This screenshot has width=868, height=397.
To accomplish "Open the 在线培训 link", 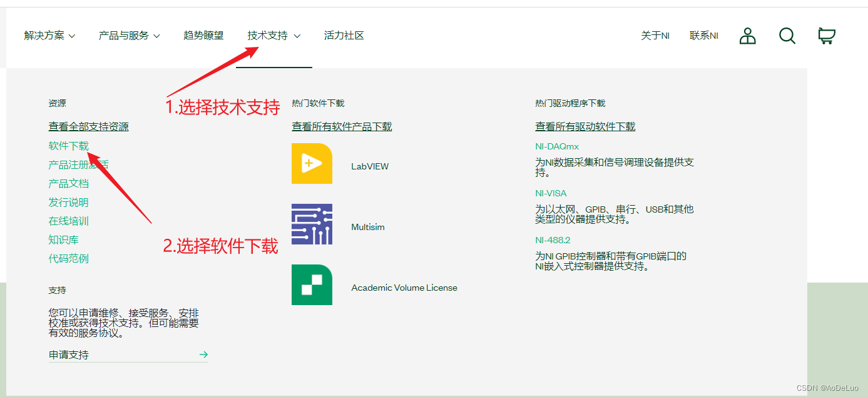I will point(69,221).
